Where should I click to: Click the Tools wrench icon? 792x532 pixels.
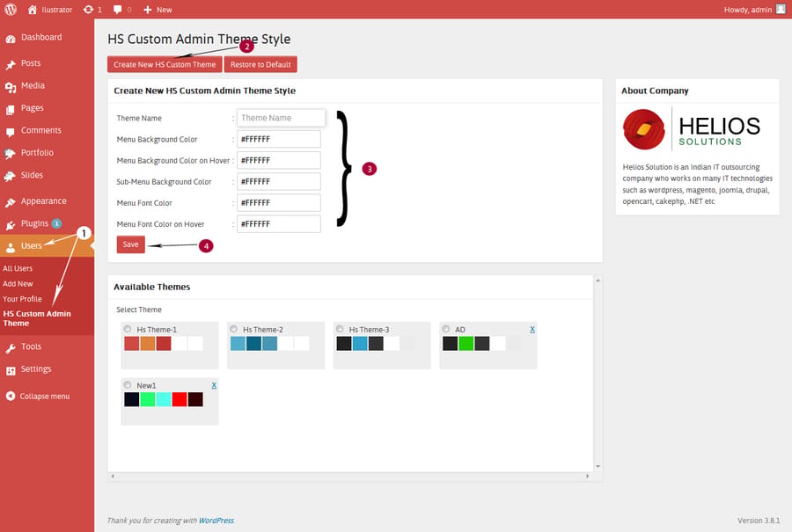pos(10,348)
